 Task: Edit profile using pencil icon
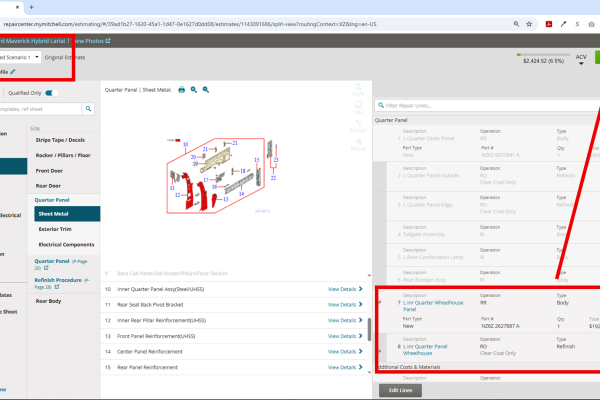pyautogui.click(x=13, y=72)
